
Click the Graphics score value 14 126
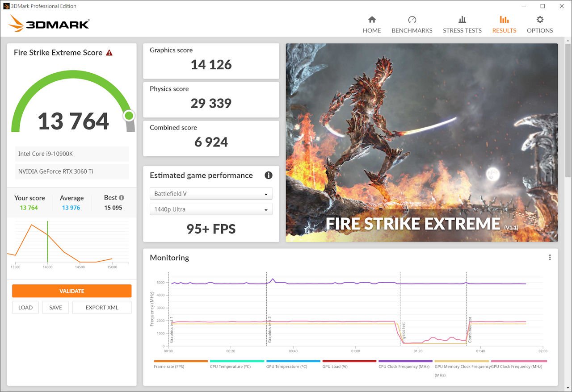[x=211, y=65]
